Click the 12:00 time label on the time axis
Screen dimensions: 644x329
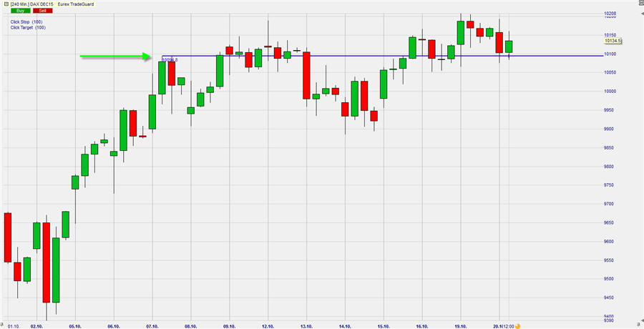pyautogui.click(x=509, y=326)
